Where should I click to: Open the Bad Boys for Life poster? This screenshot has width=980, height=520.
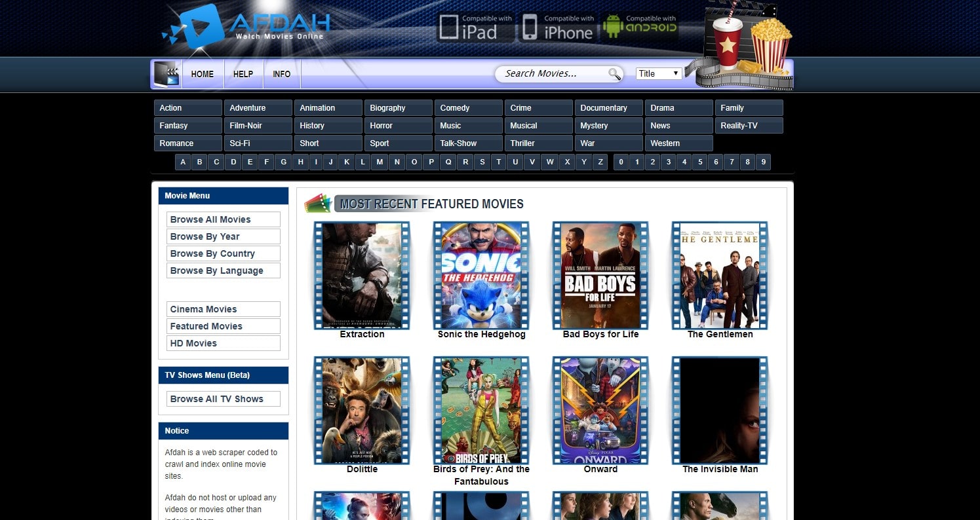click(x=600, y=275)
